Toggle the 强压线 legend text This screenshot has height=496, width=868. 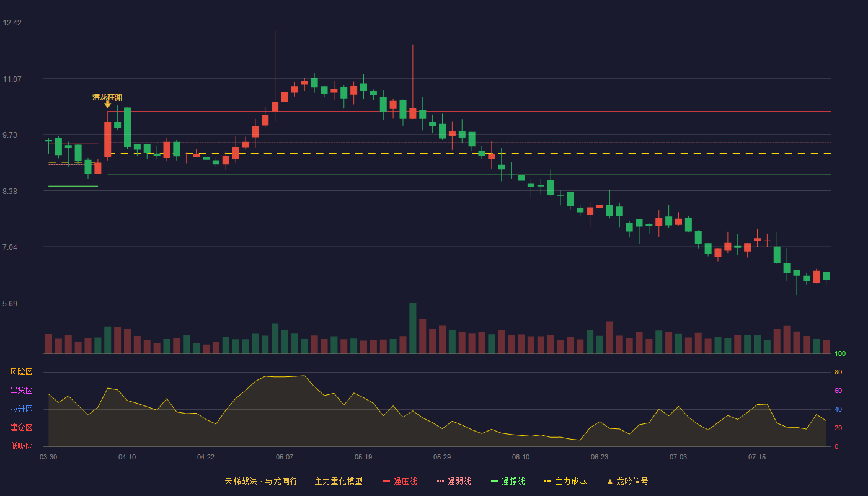pos(405,481)
